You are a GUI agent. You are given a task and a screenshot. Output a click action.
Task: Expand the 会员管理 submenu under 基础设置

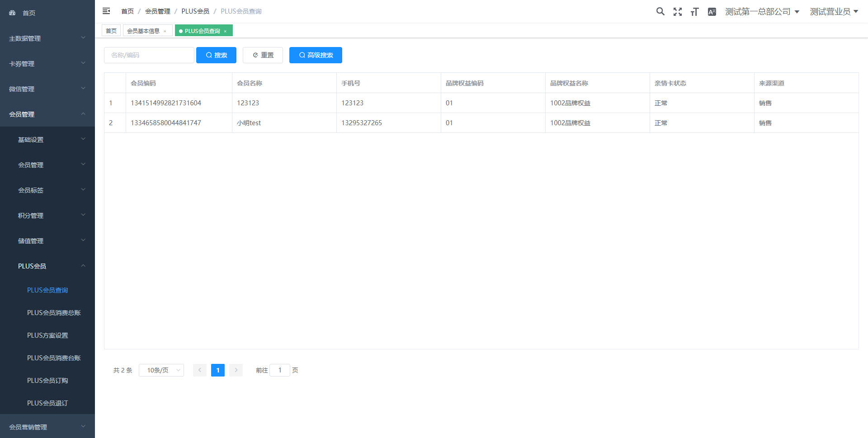tap(47, 165)
